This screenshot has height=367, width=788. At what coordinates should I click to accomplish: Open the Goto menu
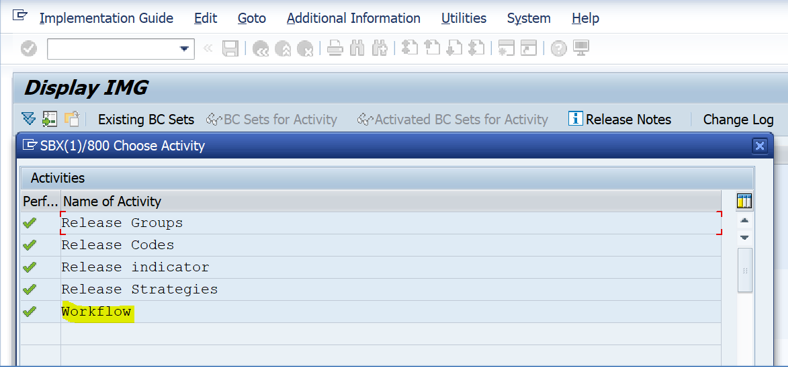tap(252, 19)
